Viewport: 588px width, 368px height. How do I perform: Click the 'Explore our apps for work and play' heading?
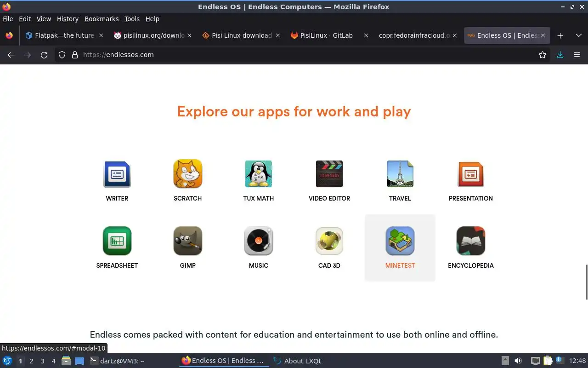pyautogui.click(x=294, y=111)
